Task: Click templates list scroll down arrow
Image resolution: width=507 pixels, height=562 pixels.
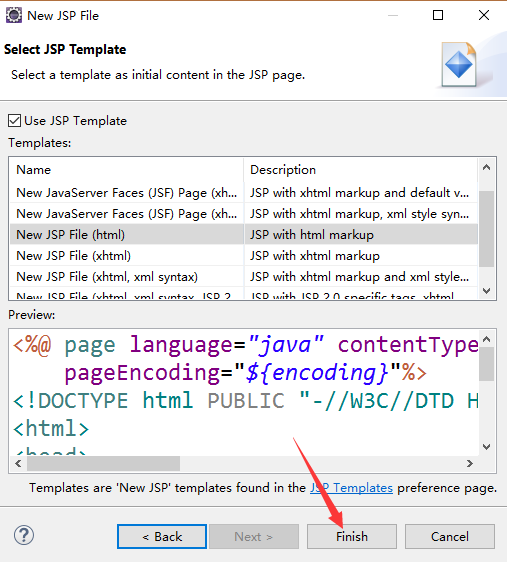Action: (486, 290)
